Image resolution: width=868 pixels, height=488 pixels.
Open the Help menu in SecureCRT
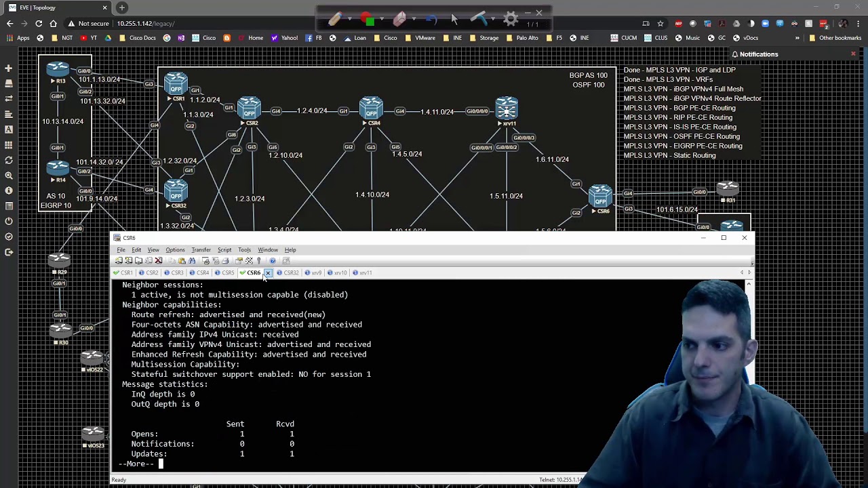click(290, 249)
